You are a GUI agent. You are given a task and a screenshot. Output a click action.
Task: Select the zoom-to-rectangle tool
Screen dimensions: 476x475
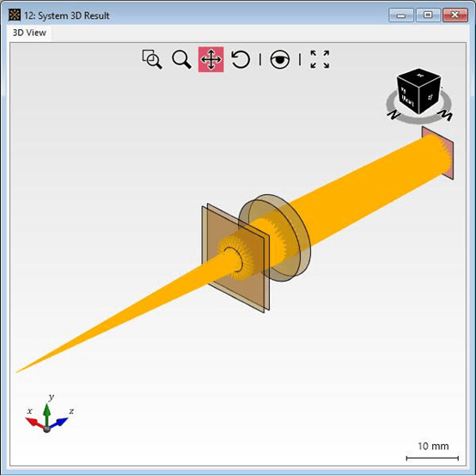(152, 59)
